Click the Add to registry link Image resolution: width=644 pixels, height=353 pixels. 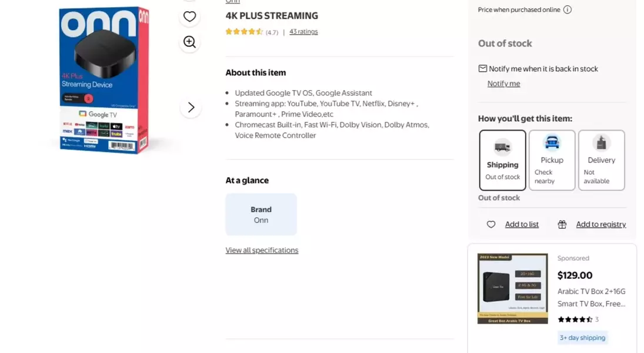coord(600,224)
